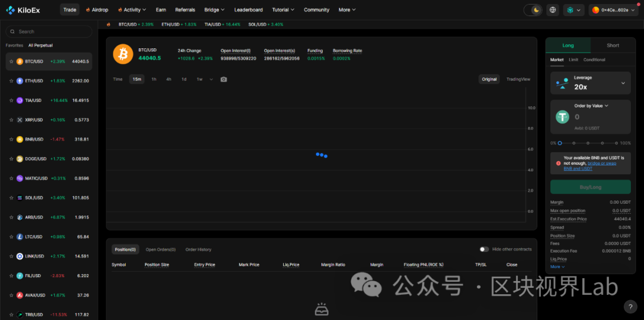The image size is (644, 320).
Task: Click XRP coin icon in list
Action: point(20,119)
